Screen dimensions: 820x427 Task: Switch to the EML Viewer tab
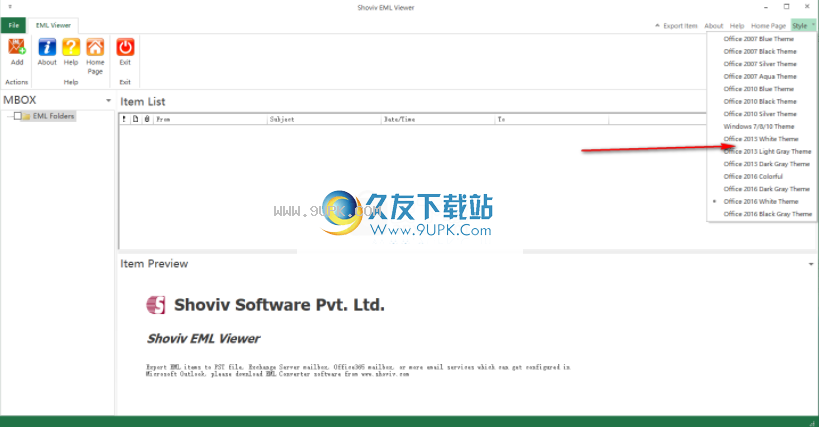click(53, 25)
